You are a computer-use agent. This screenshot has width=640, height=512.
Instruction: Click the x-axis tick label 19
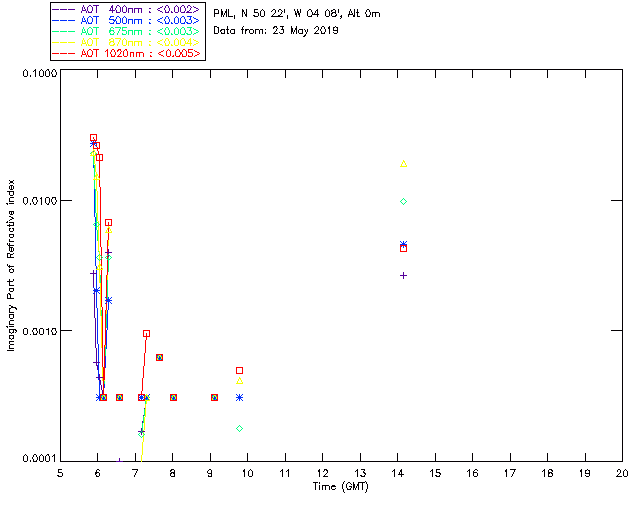[x=585, y=473]
